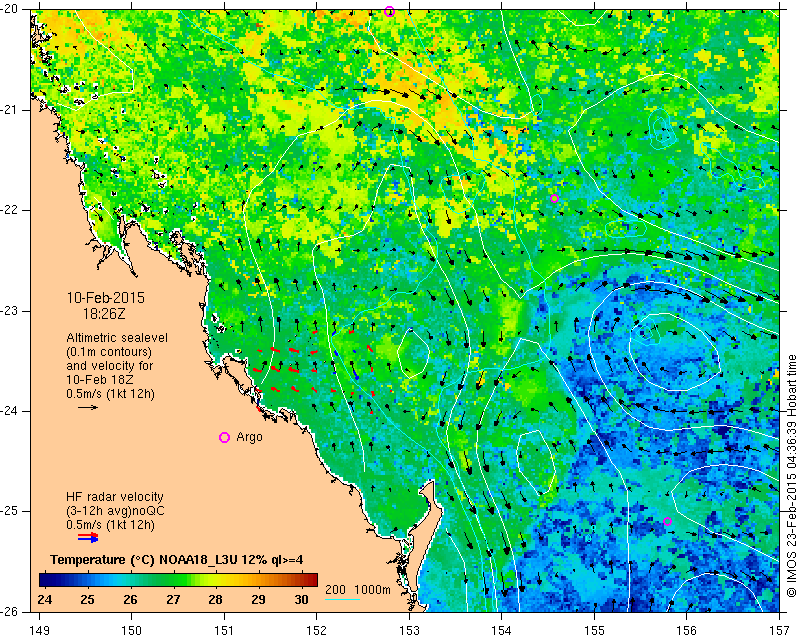Click the Argo float marker near -22 latitude

[x=555, y=199]
